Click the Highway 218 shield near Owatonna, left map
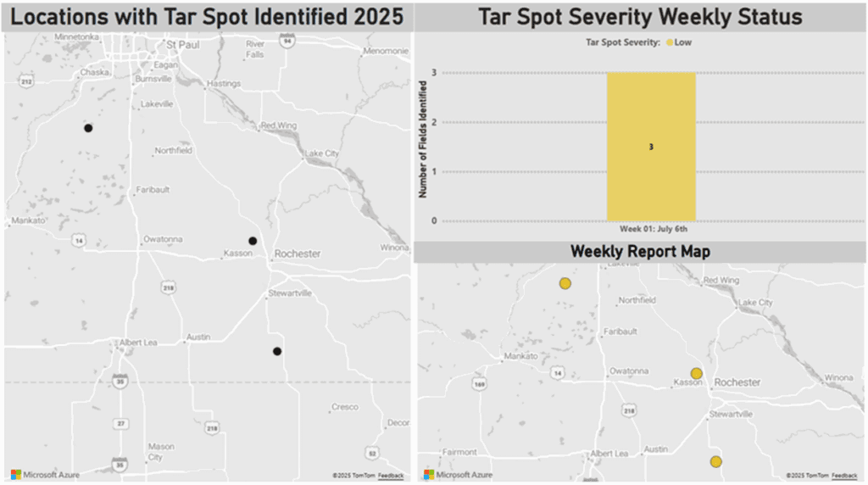Viewport: 868px width, 485px height. [x=169, y=287]
